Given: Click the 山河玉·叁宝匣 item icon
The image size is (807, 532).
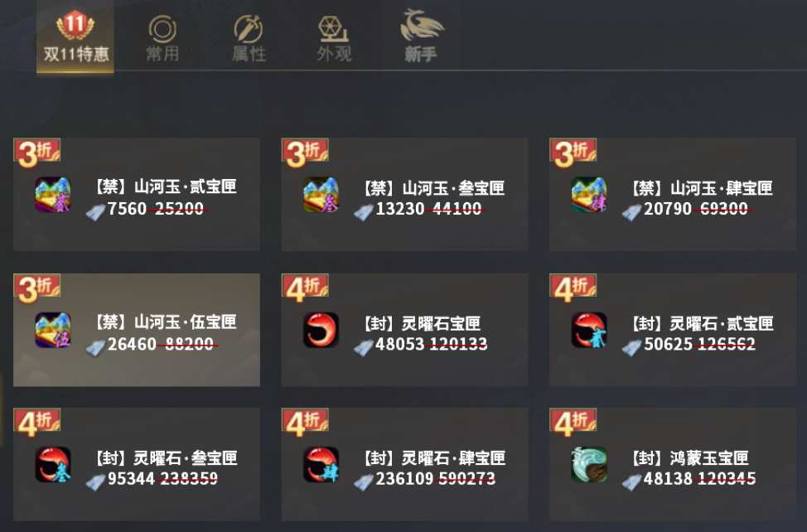Looking at the screenshot, I should (321, 195).
